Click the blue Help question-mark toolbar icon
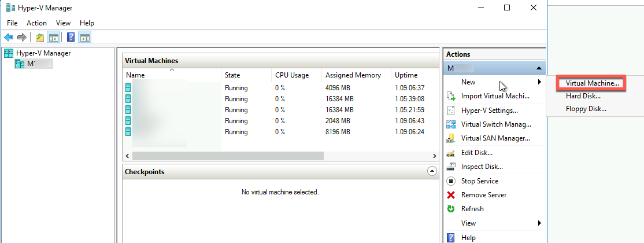 (71, 38)
